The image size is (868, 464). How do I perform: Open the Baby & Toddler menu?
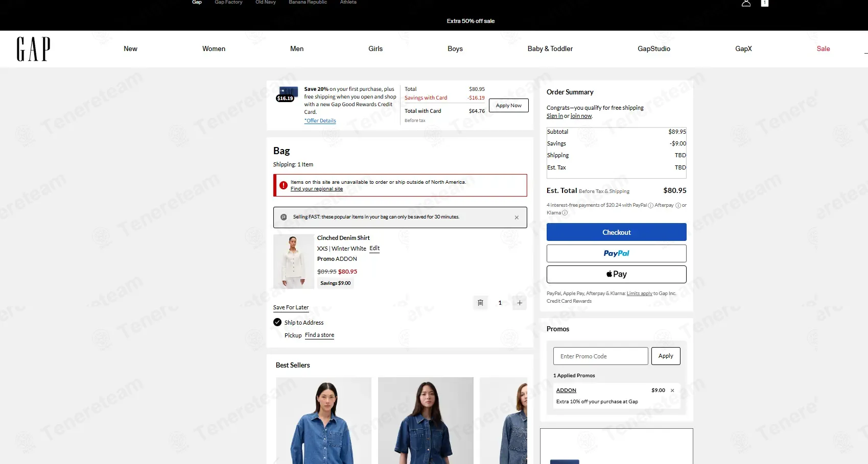(550, 49)
